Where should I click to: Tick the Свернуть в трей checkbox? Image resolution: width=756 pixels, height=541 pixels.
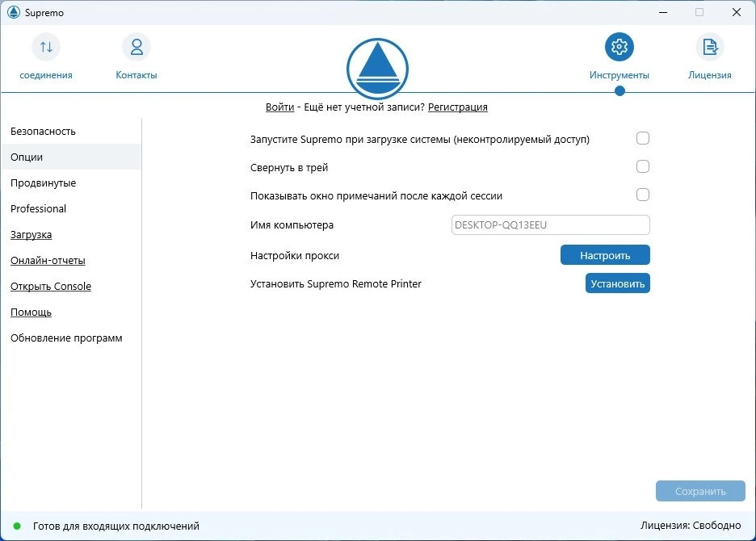pos(643,166)
